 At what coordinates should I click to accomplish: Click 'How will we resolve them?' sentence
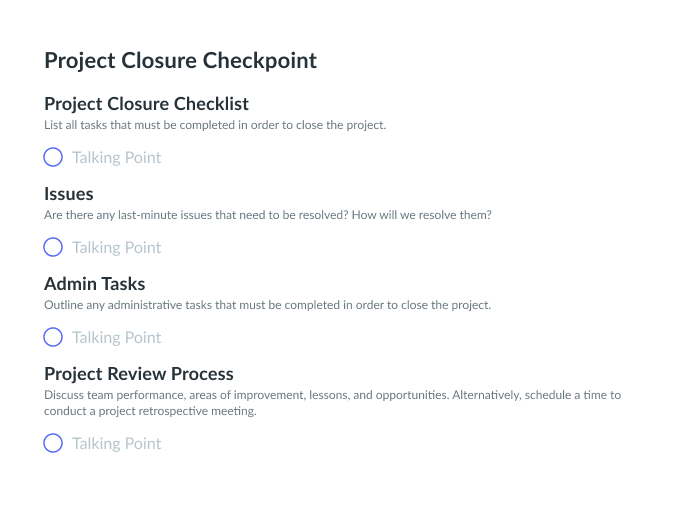point(422,215)
